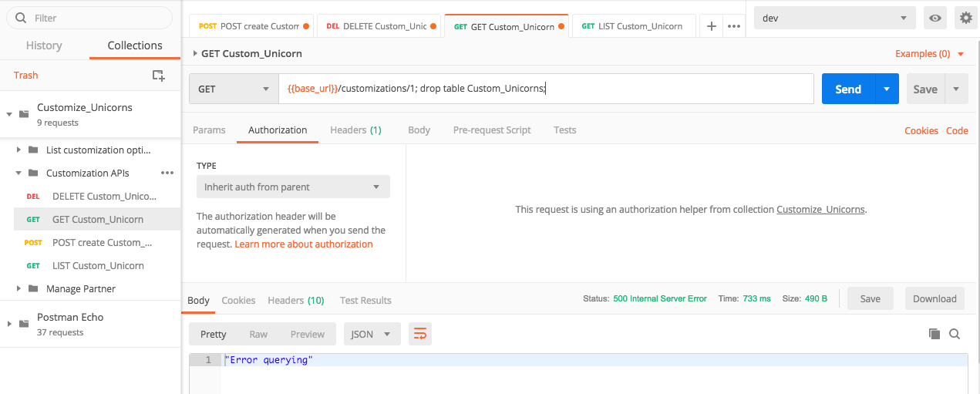
Task: Open the Code link
Action: [957, 130]
